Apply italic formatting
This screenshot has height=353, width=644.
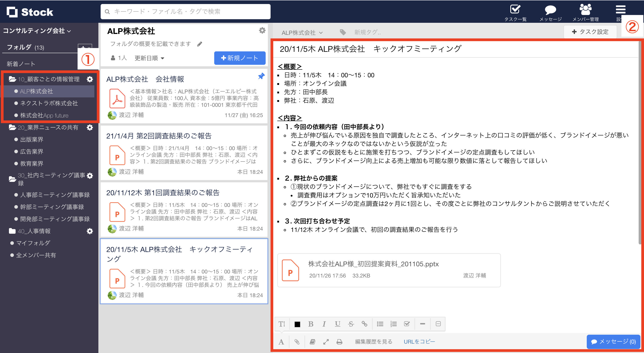click(x=324, y=324)
